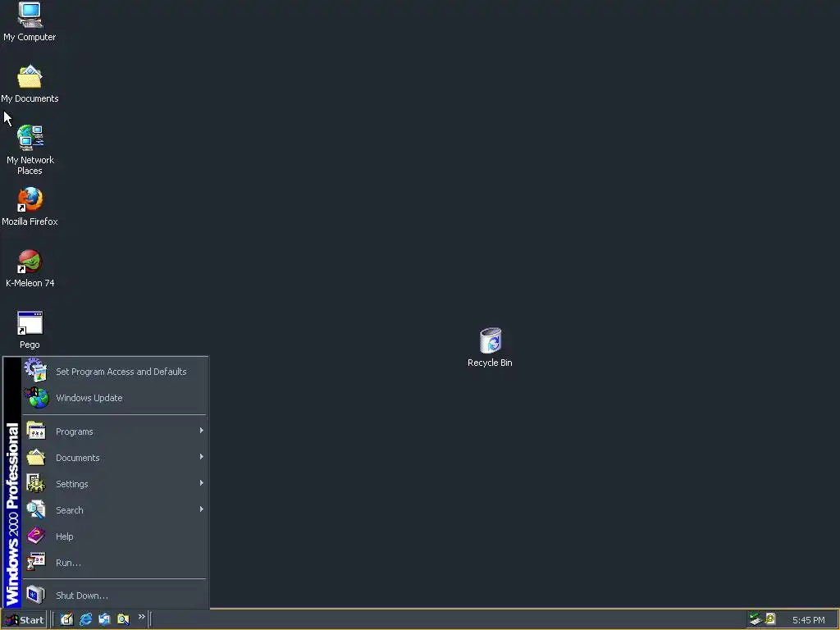Expand the Programs submenu

114,431
